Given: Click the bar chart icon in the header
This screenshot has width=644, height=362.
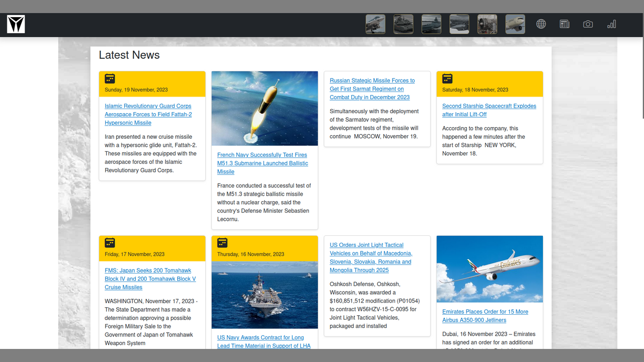Looking at the screenshot, I should click(x=611, y=24).
